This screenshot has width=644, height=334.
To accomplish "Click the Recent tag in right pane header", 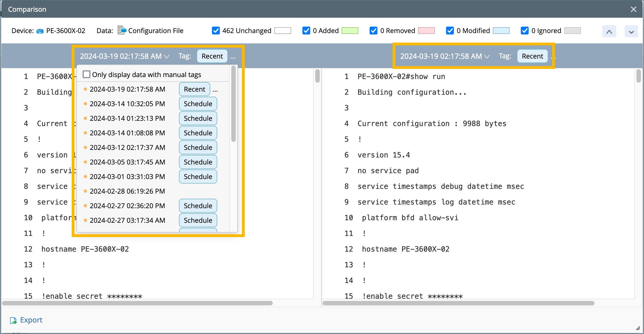I will [532, 56].
